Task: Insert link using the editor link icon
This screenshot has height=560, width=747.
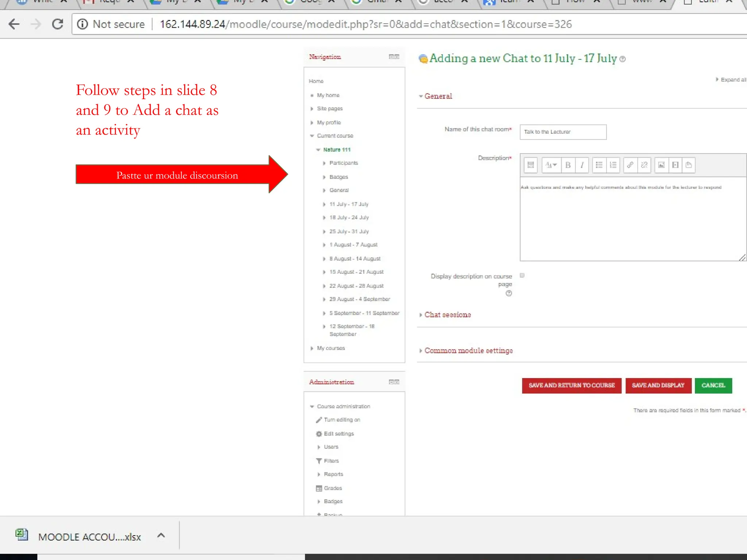Action: pos(630,165)
